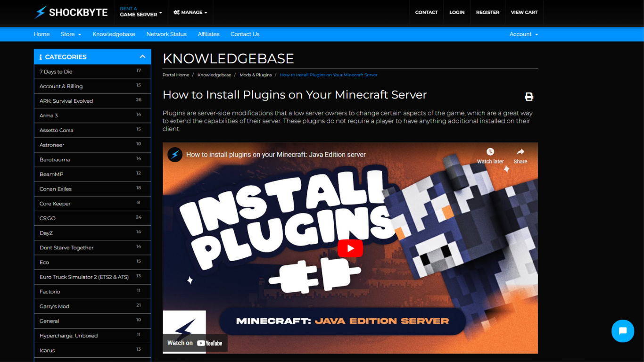The height and width of the screenshot is (362, 644).
Task: Expand the Manage dropdown menu
Action: [190, 12]
